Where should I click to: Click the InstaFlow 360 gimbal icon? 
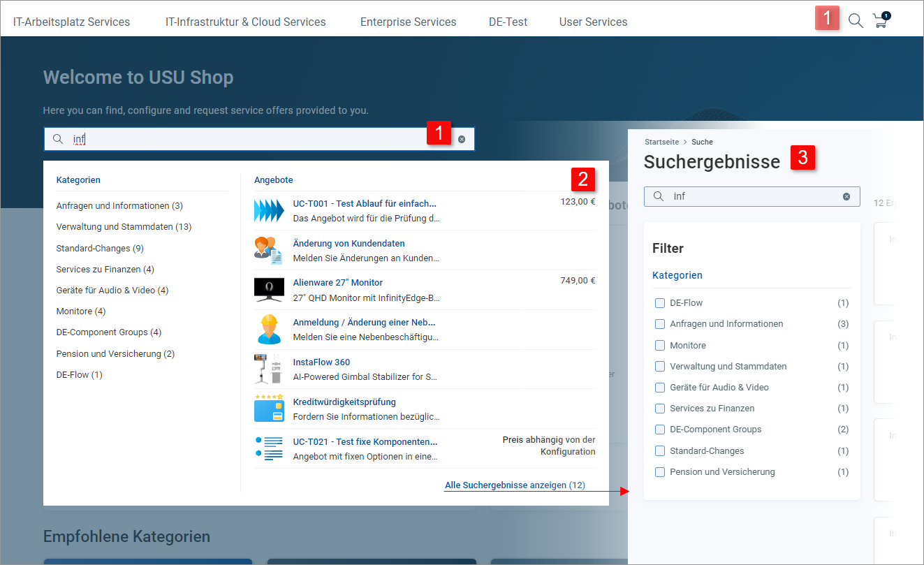[x=269, y=369]
